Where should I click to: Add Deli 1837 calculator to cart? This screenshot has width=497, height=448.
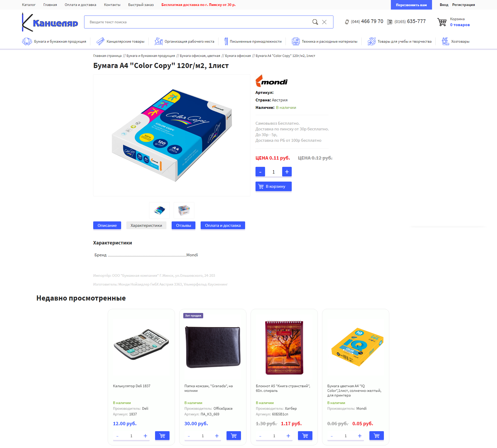(162, 436)
